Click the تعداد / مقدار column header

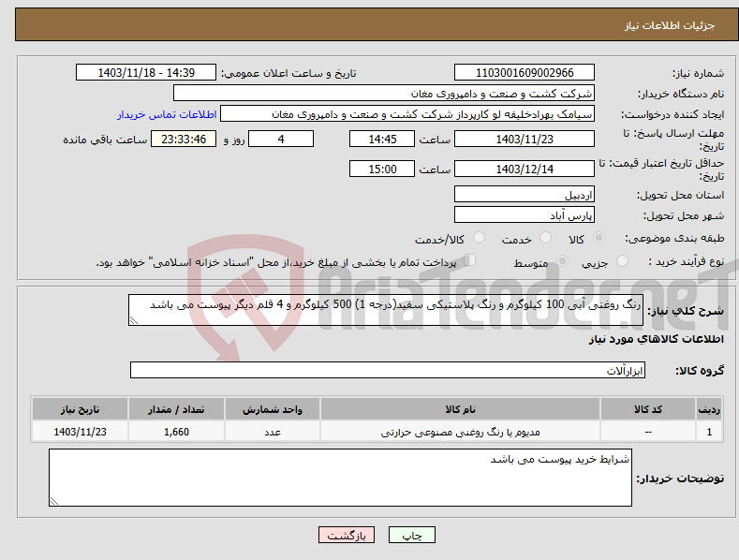pos(176,409)
